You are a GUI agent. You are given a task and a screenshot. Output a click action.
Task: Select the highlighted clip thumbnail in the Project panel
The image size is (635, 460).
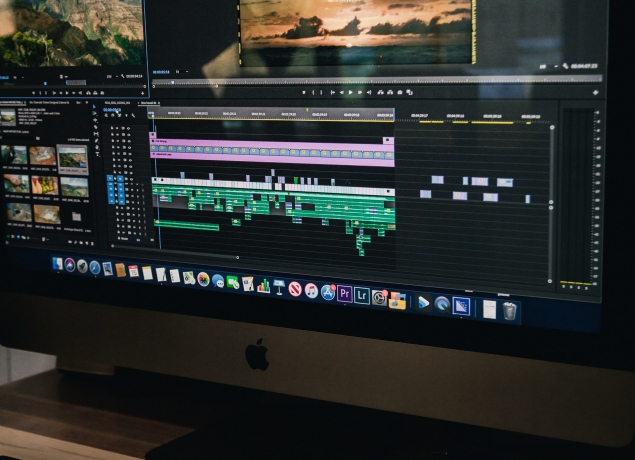coord(72,157)
